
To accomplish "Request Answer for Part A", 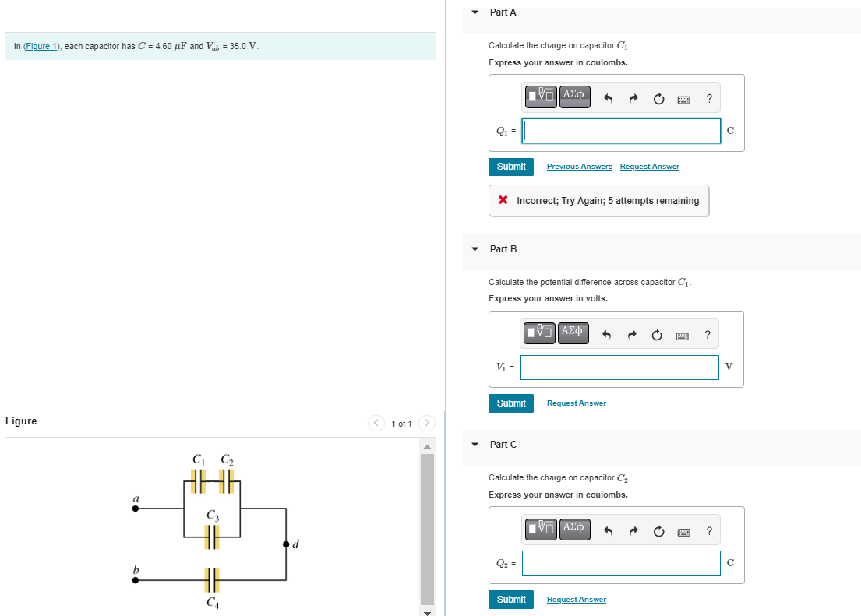I will point(649,167).
